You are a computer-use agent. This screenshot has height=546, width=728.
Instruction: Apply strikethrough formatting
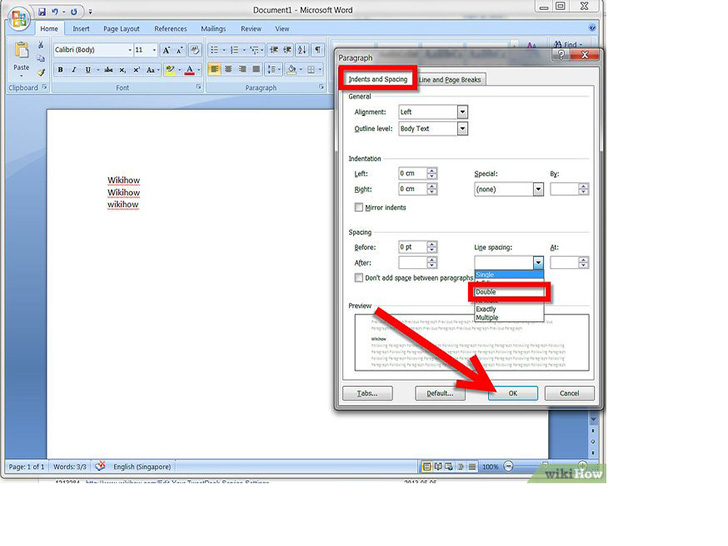click(108, 70)
